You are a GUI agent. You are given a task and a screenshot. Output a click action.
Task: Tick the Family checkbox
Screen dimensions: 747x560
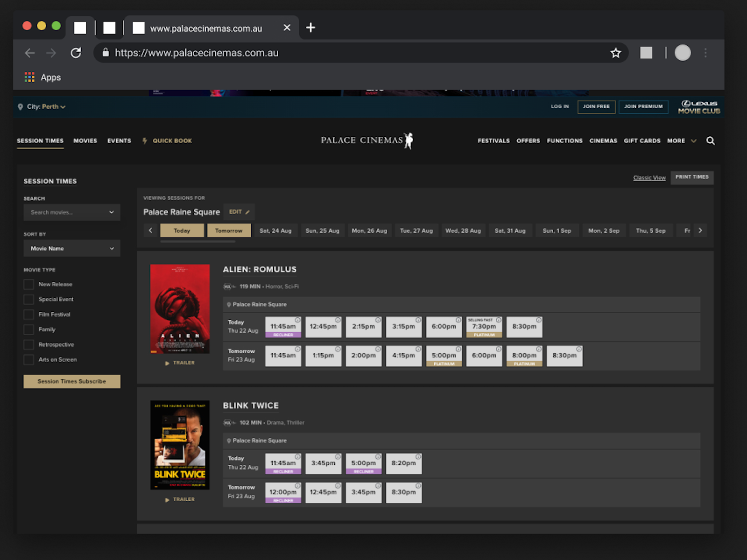pyautogui.click(x=28, y=329)
